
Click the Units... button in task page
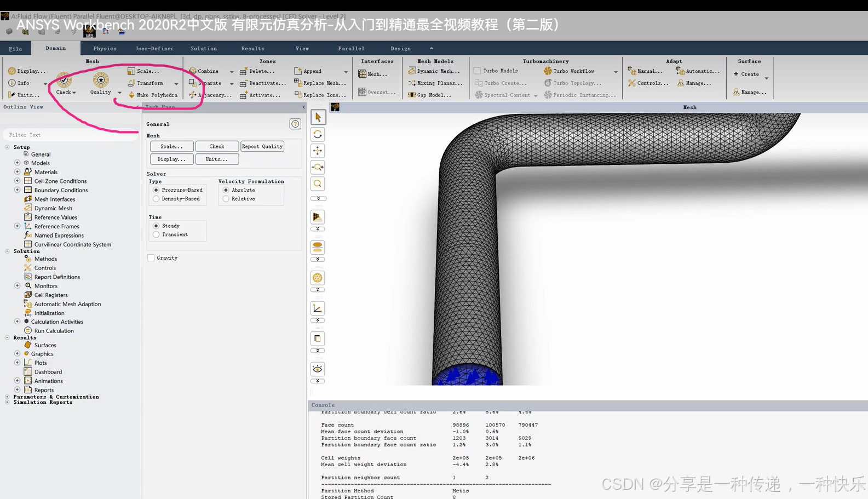click(217, 159)
